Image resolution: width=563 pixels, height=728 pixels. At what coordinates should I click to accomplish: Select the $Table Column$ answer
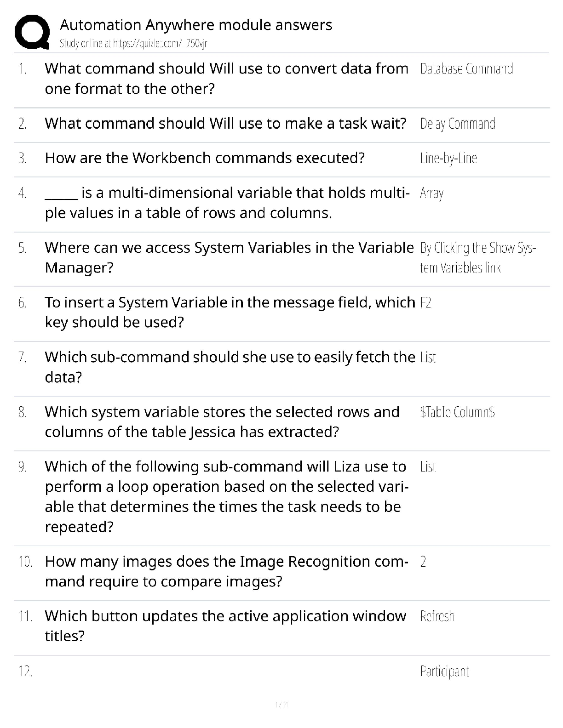pos(457,412)
